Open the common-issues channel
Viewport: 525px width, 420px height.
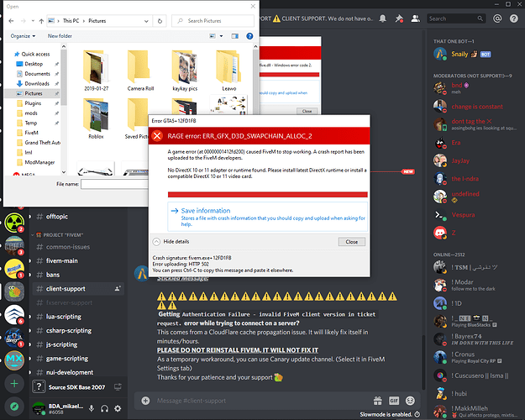point(68,247)
